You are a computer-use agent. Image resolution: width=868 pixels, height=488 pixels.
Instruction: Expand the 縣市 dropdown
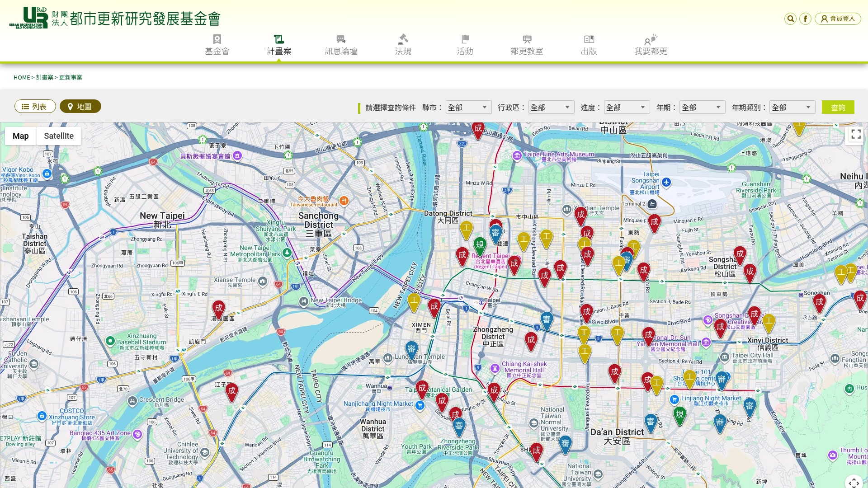(x=468, y=107)
